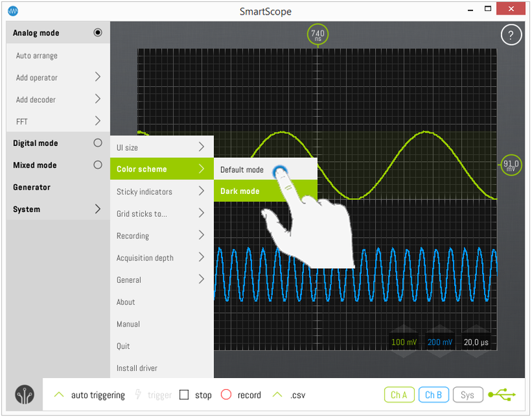Enable the stop checkbox
Viewport: 532px width, 417px height.
(x=184, y=395)
